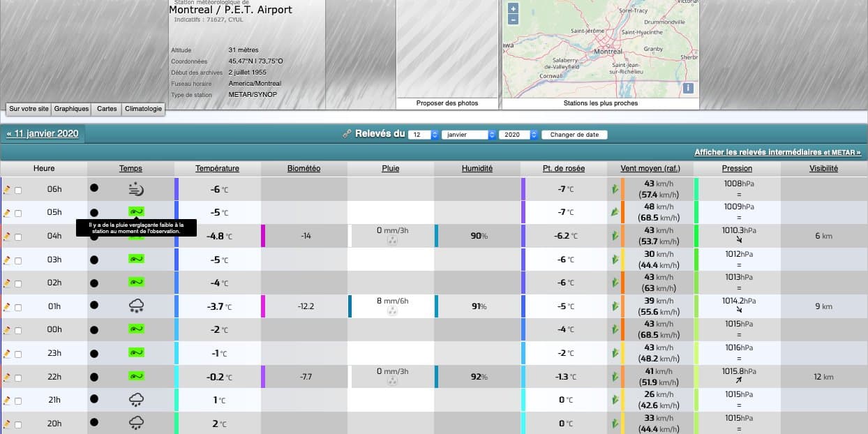Click the windy night weather icon at 06h
868x434 pixels.
click(136, 188)
